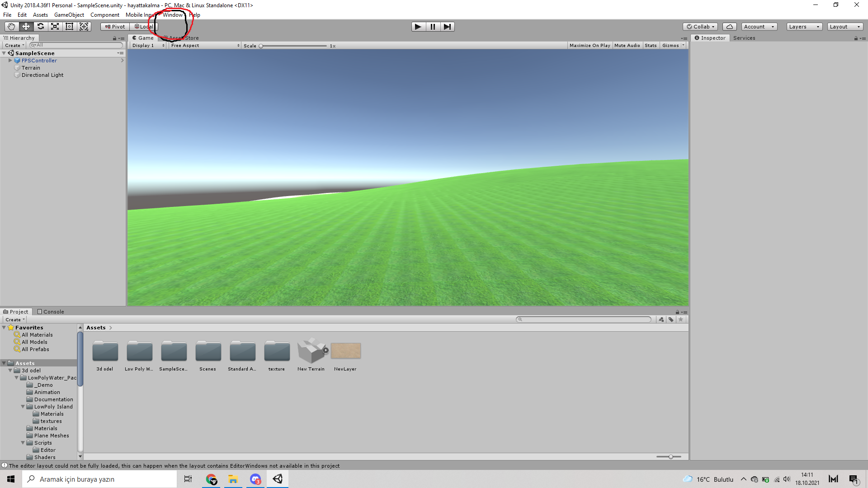
Task: Select the Rect Transform tool
Action: 69,27
